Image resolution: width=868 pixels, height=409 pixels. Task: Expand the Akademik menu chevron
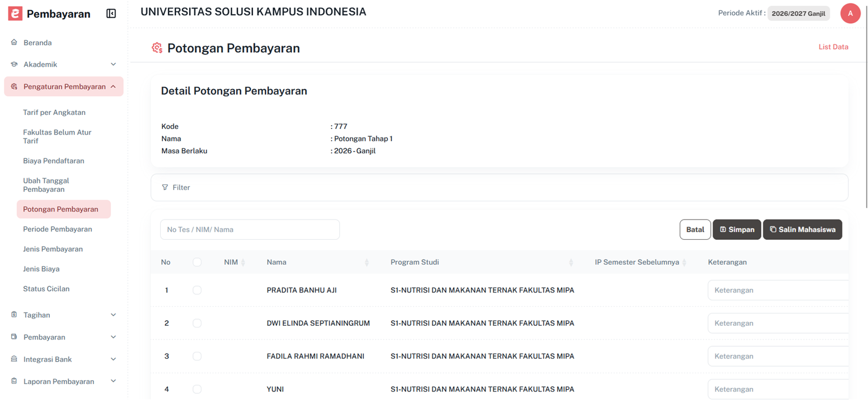point(113,64)
